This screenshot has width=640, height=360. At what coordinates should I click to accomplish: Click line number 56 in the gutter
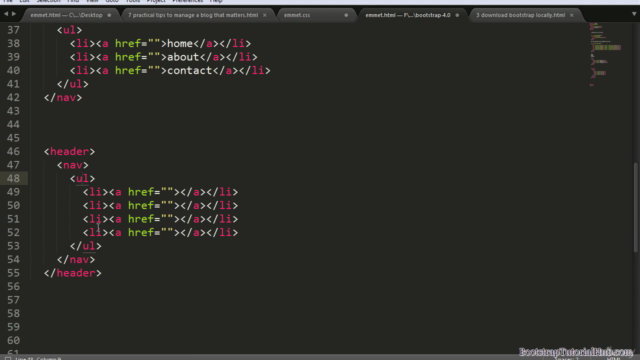13,286
